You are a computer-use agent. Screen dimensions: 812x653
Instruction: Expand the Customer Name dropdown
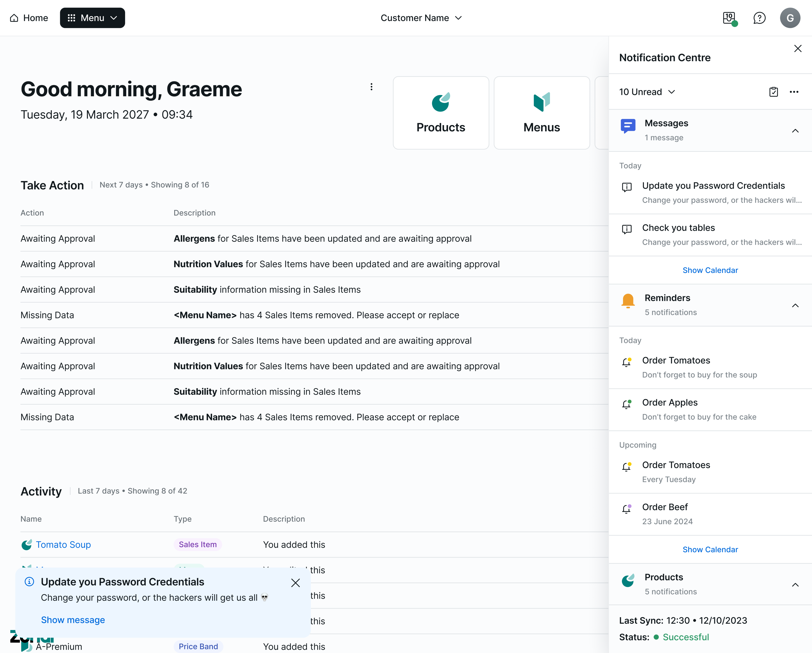pos(421,18)
